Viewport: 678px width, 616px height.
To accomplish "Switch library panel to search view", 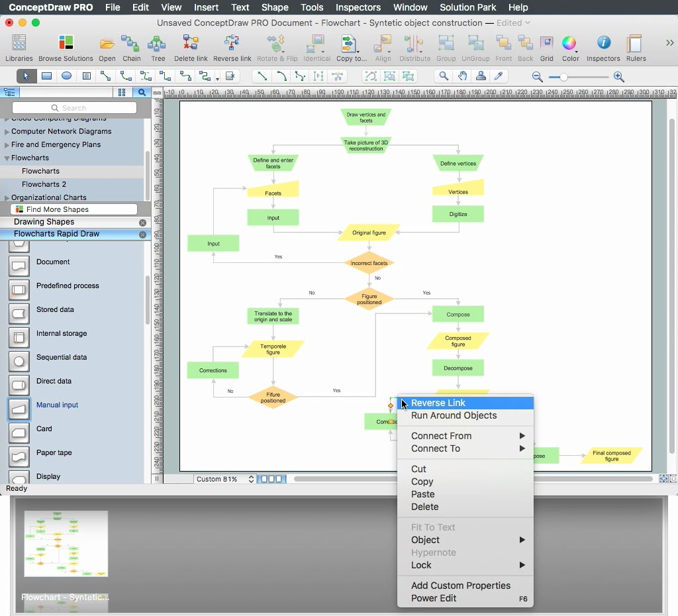I will [x=141, y=93].
